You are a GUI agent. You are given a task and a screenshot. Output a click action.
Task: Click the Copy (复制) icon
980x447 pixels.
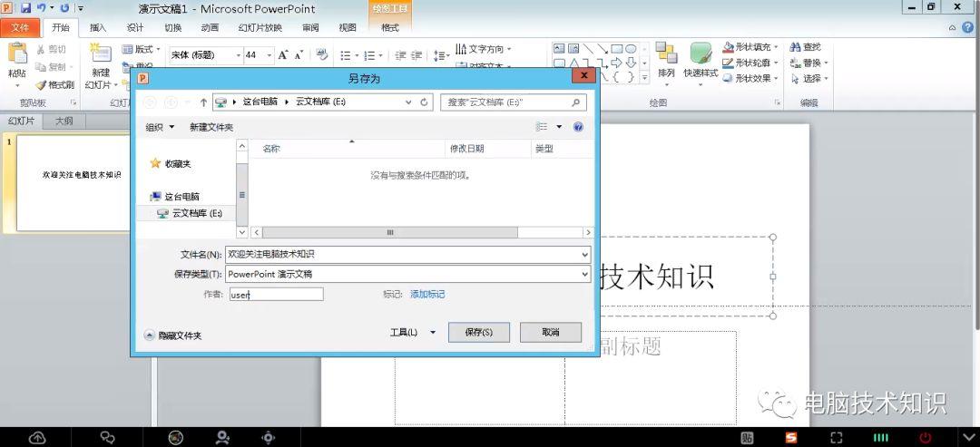coord(41,67)
